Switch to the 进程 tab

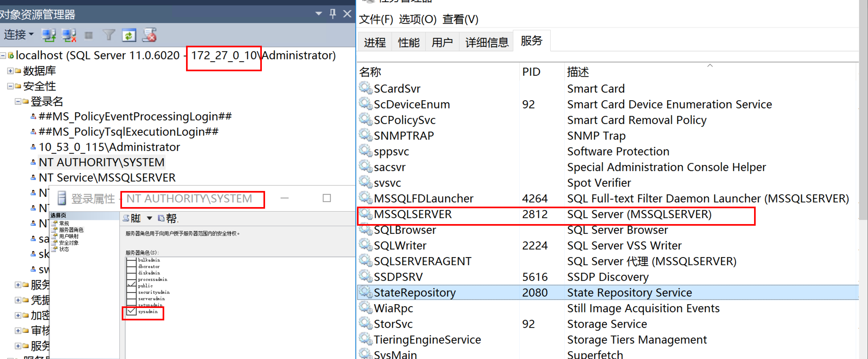pos(375,43)
